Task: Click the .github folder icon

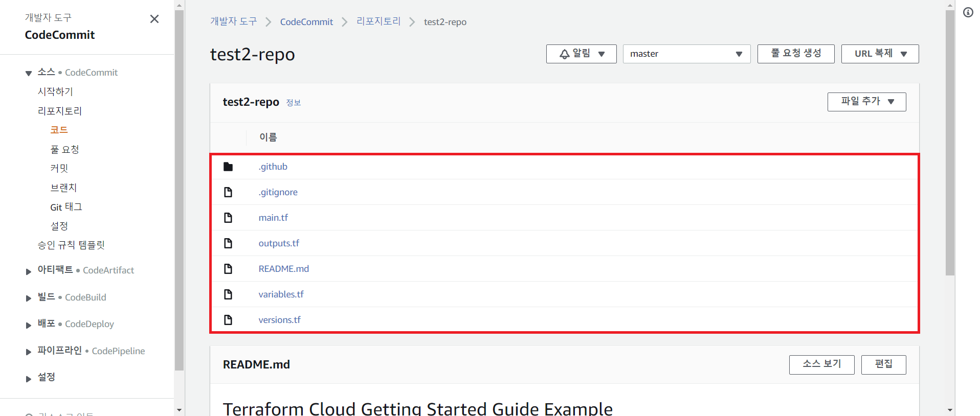Action: click(x=228, y=167)
